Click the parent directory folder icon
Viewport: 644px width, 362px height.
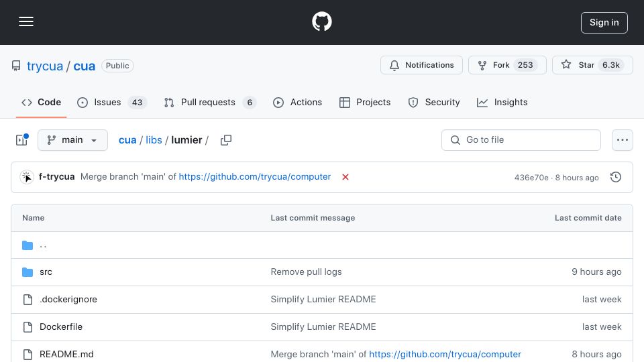click(x=28, y=245)
